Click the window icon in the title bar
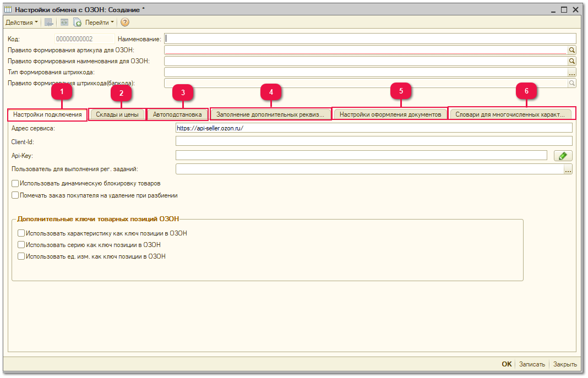 coord(8,10)
